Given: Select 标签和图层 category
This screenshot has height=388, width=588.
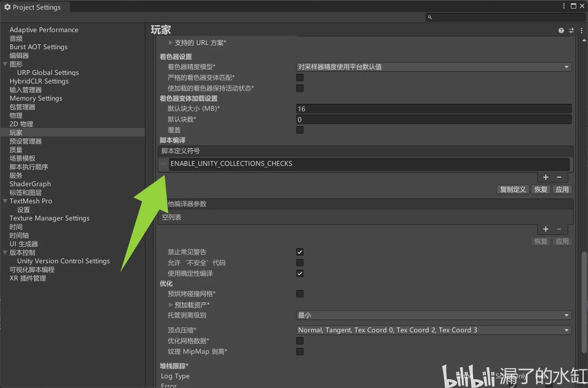Looking at the screenshot, I should pyautogui.click(x=26, y=193).
